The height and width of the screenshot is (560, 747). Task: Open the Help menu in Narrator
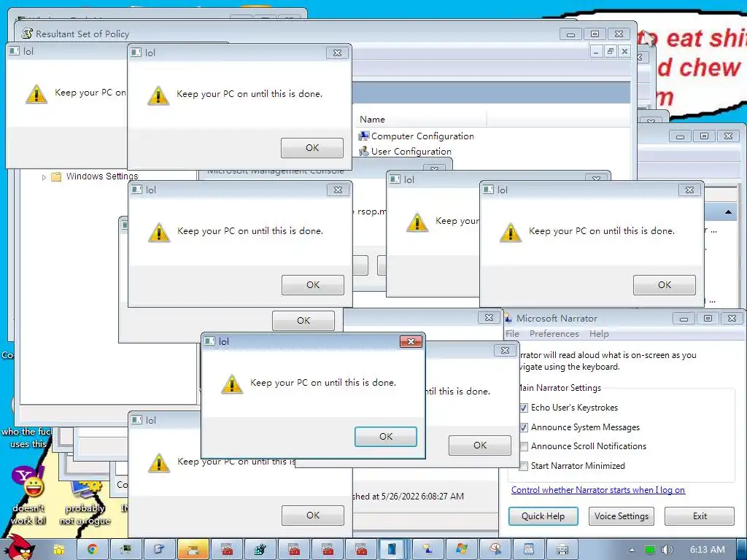(599, 334)
